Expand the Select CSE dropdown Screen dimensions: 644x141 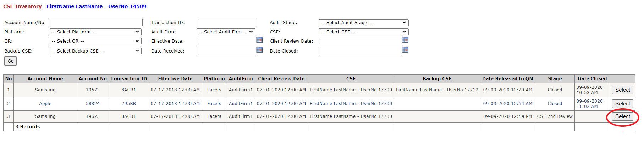pyautogui.click(x=364, y=32)
